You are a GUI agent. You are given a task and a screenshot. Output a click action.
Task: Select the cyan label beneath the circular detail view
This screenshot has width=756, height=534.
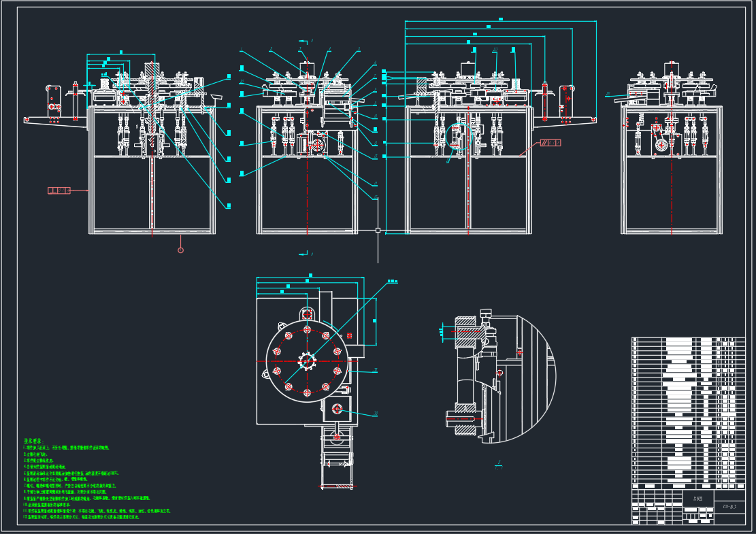(499, 464)
